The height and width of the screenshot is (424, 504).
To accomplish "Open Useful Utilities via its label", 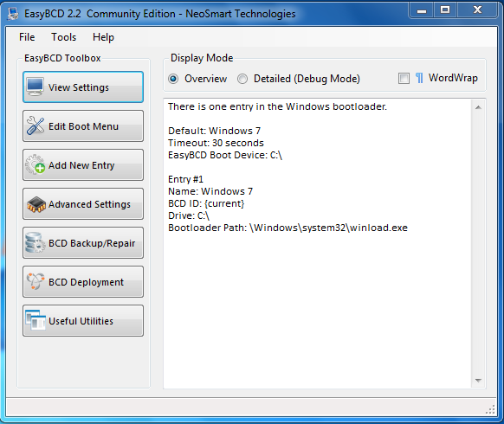I will pos(81,321).
